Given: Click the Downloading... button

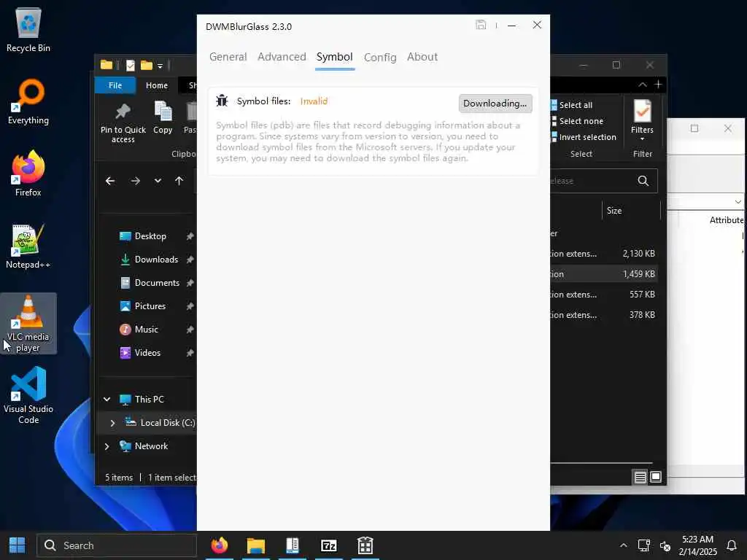Looking at the screenshot, I should click(x=495, y=104).
